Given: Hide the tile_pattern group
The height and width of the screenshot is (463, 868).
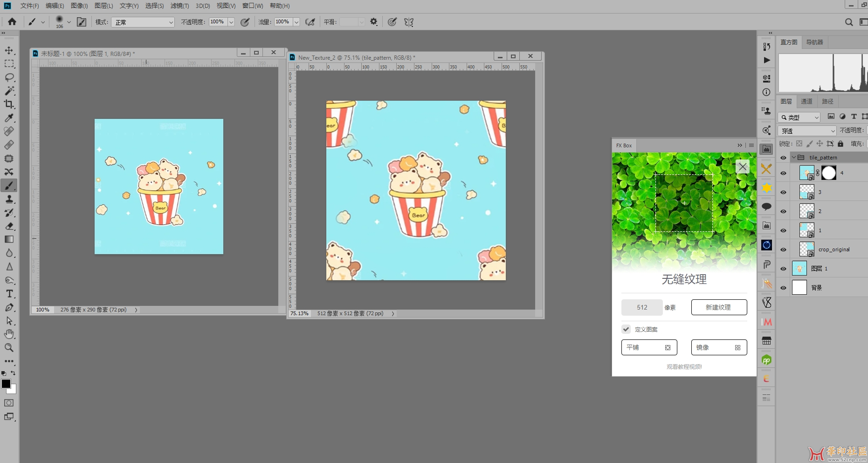Looking at the screenshot, I should coord(783,158).
